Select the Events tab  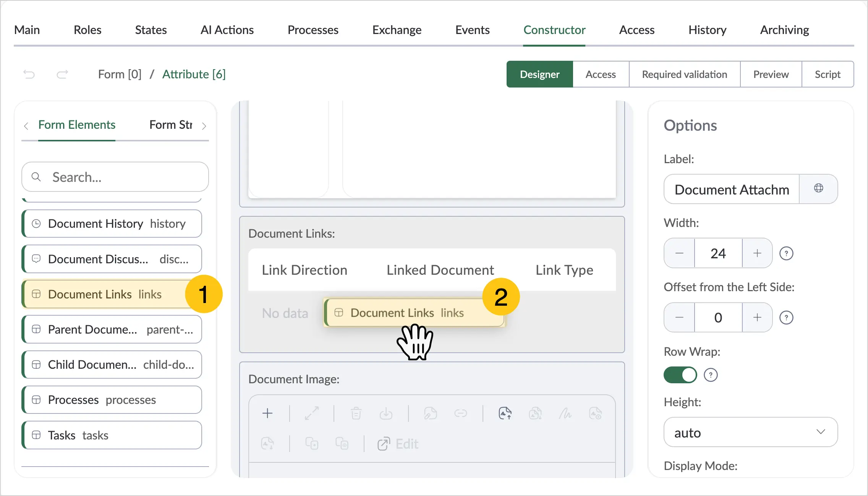point(473,30)
